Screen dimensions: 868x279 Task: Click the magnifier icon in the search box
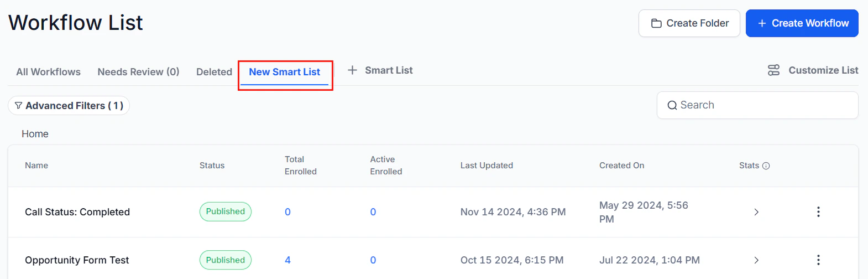tap(672, 105)
